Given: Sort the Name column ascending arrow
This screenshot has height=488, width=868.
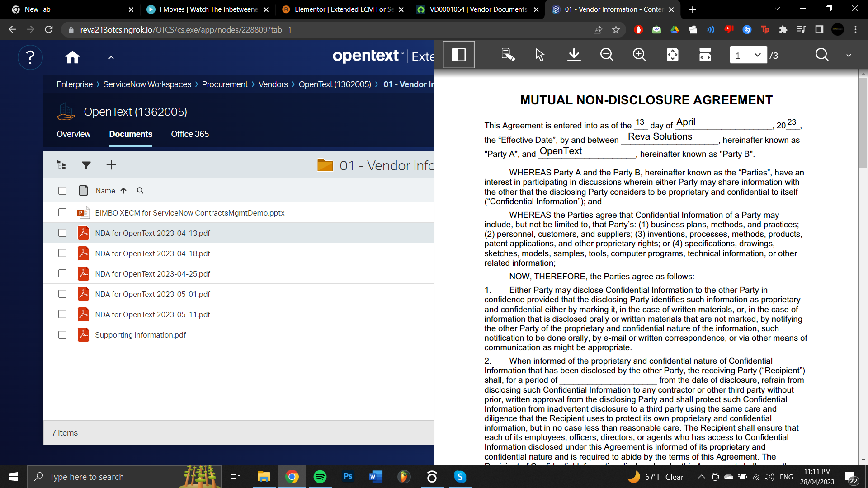Looking at the screenshot, I should [x=123, y=191].
